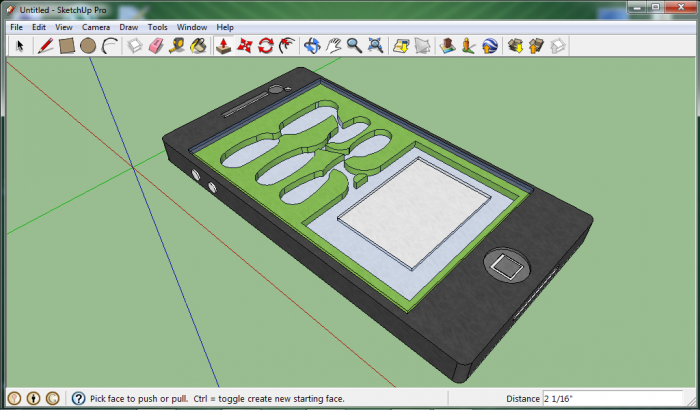Open the Camera menu
Image resolution: width=700 pixels, height=410 pixels.
tap(96, 27)
